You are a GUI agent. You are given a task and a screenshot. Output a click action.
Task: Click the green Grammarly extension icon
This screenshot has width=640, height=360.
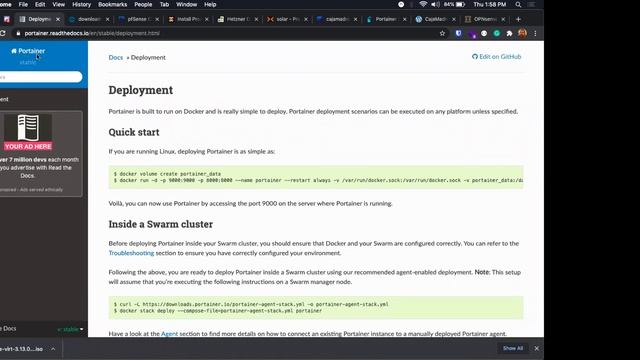click(x=496, y=33)
